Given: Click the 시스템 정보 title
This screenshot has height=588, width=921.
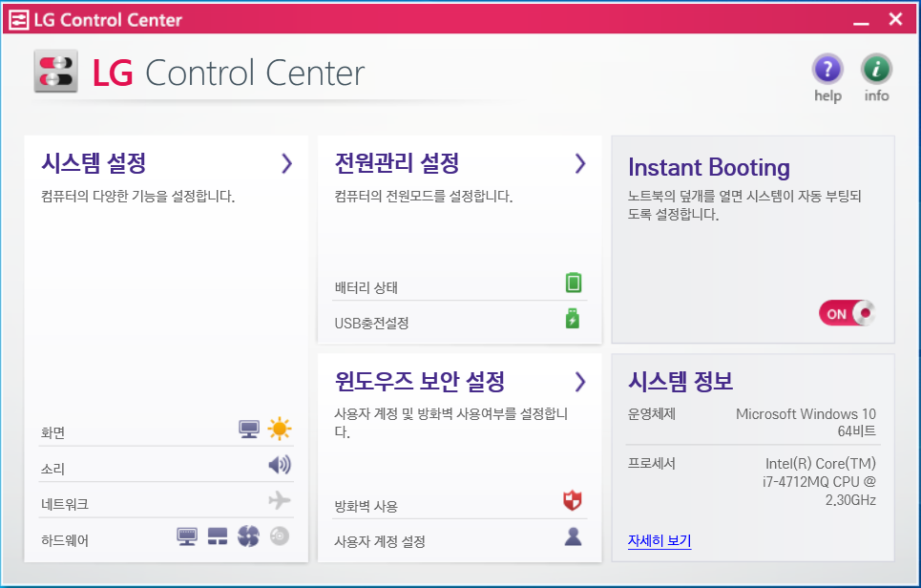Looking at the screenshot, I should 680,381.
